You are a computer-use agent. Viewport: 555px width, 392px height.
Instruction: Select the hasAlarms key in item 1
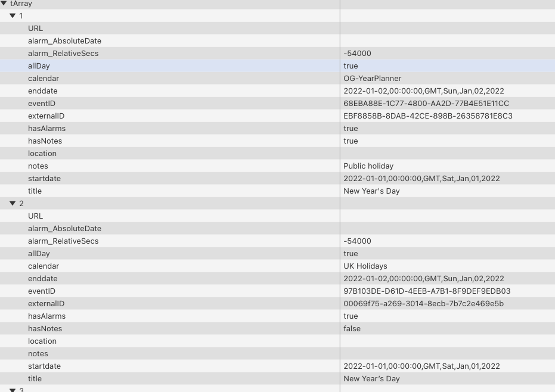pyautogui.click(x=46, y=129)
